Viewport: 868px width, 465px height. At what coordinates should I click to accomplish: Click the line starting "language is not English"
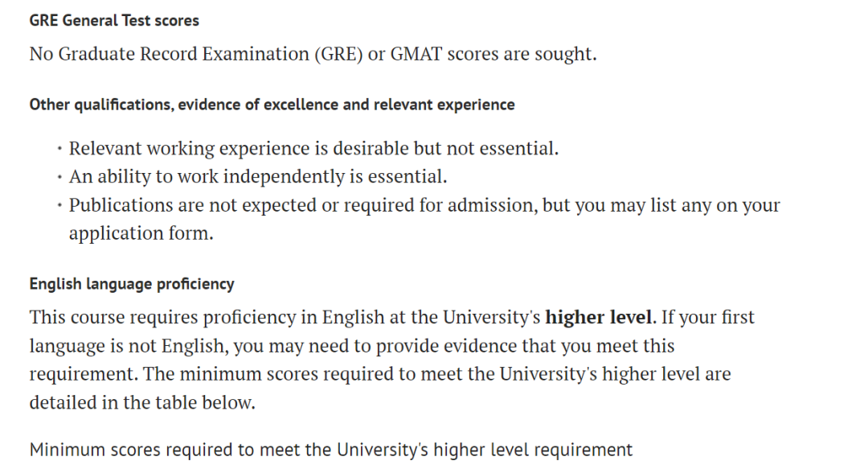[x=352, y=346]
